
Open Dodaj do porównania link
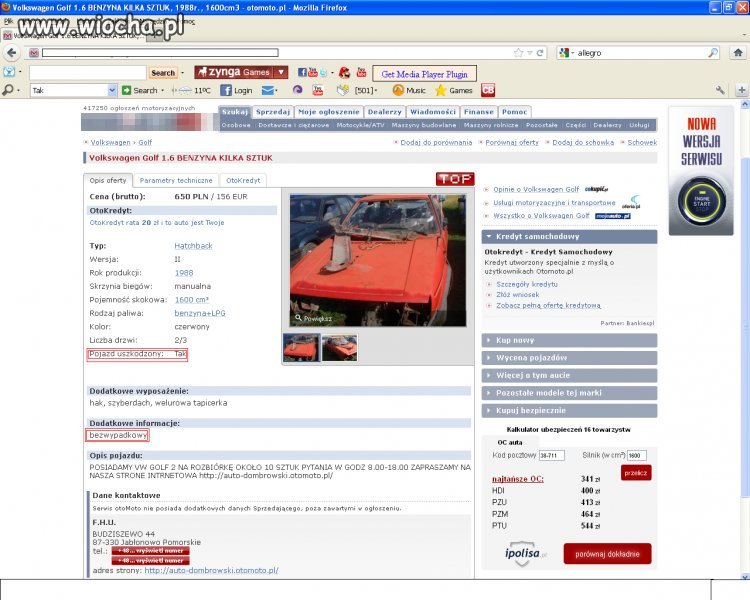tap(436, 142)
